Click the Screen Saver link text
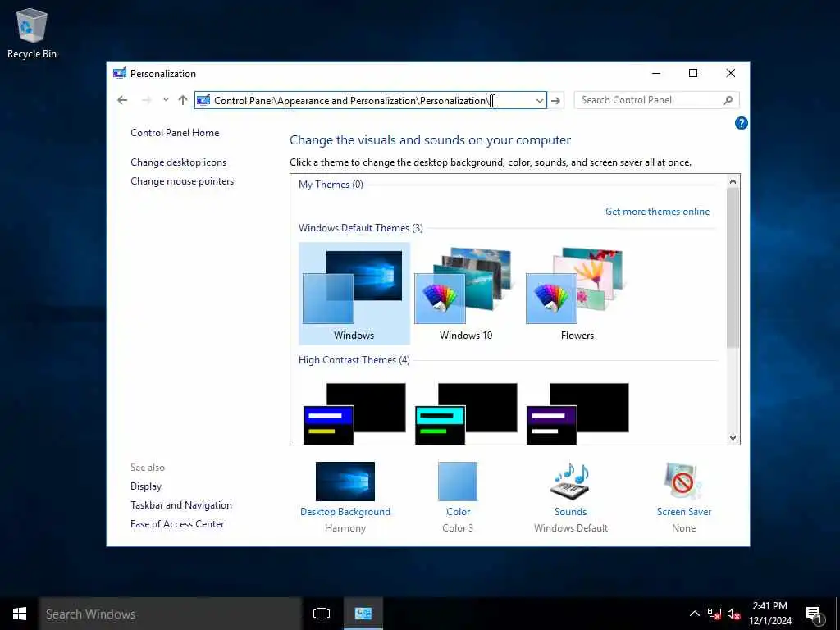 683,512
